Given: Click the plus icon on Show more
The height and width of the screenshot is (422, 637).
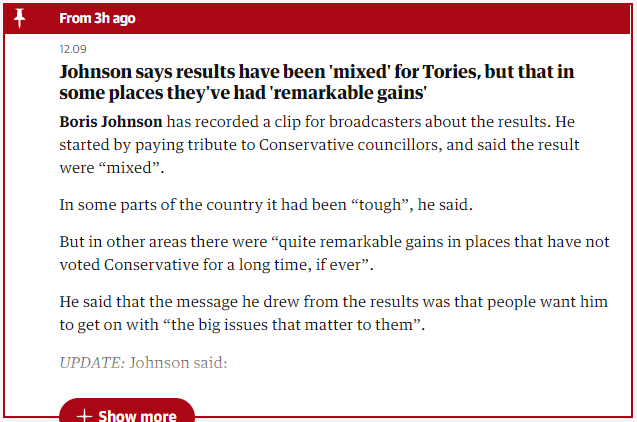Looking at the screenshot, I should click(84, 416).
